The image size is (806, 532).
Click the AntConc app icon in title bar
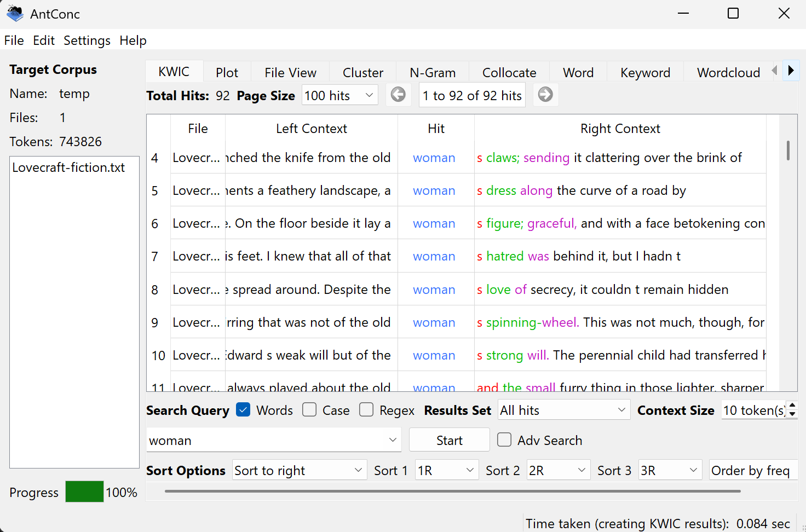coord(15,14)
